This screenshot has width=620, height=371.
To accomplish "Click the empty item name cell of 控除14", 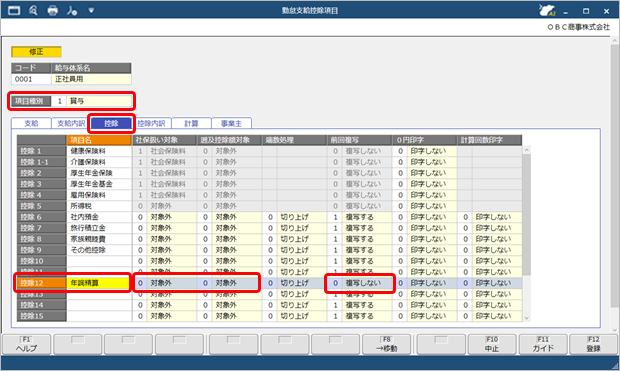I will pyautogui.click(x=99, y=305).
